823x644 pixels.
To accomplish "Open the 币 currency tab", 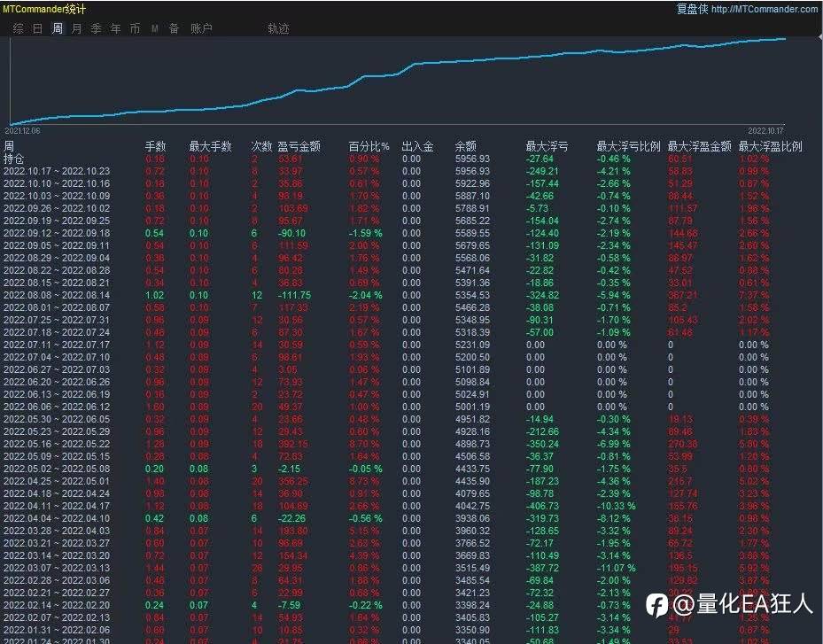I will (x=135, y=28).
